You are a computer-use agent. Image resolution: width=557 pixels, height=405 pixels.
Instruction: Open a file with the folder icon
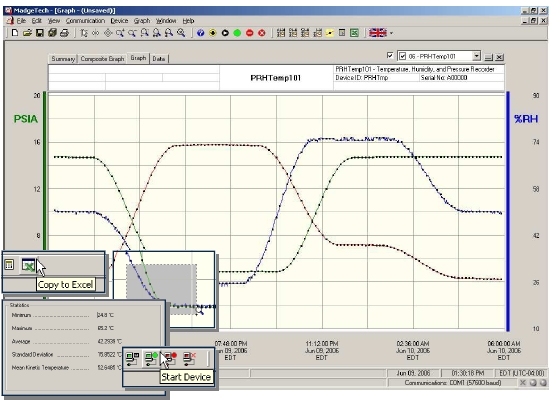(x=27, y=33)
